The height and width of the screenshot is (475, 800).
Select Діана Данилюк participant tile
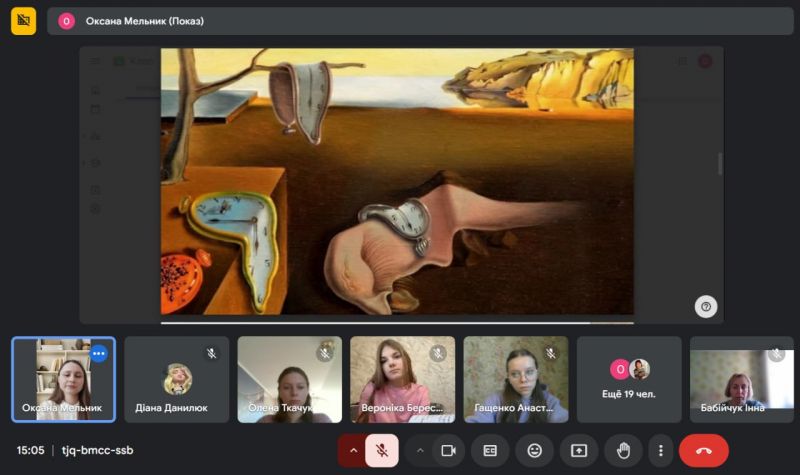click(177, 379)
